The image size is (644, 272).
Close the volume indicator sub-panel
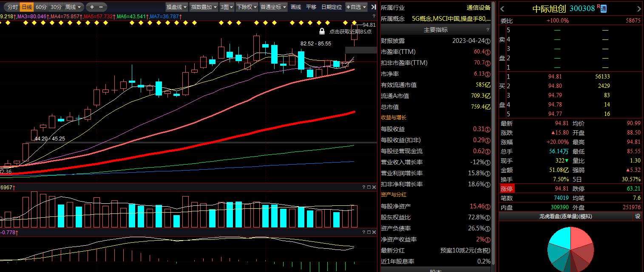click(374, 187)
